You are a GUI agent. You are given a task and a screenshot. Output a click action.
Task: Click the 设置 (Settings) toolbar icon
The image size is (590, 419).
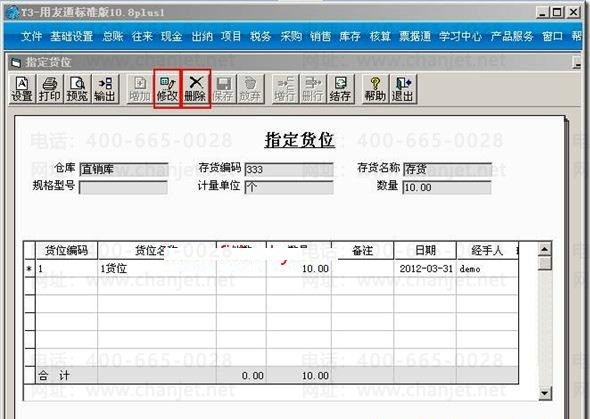coord(22,89)
